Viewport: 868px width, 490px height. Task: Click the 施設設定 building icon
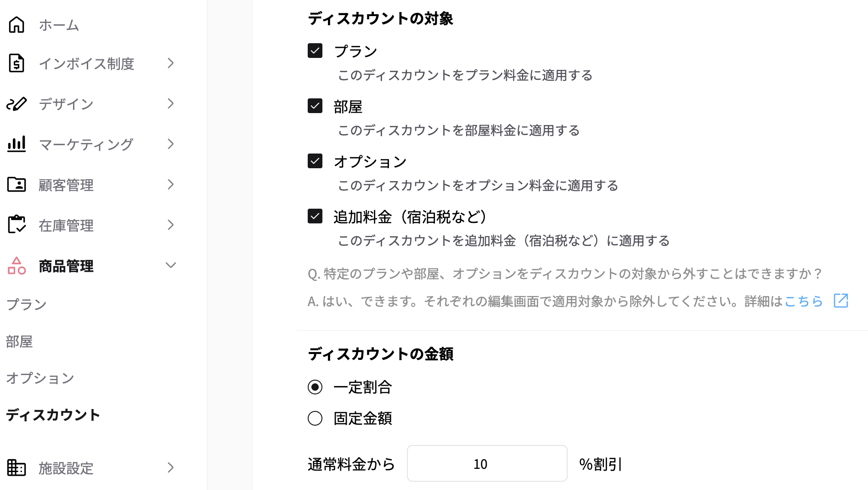pos(17,468)
